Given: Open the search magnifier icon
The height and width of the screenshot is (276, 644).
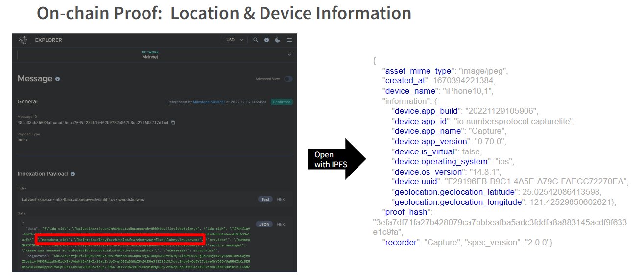Looking at the screenshot, I should [x=255, y=40].
